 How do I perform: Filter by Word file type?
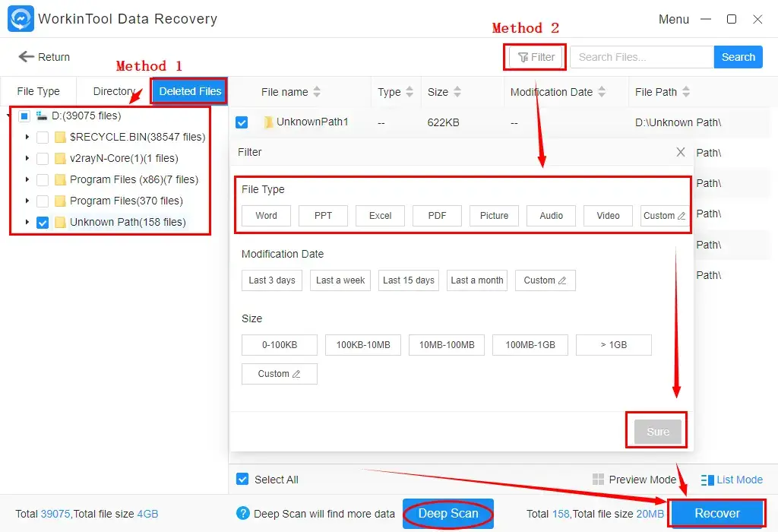click(x=266, y=216)
